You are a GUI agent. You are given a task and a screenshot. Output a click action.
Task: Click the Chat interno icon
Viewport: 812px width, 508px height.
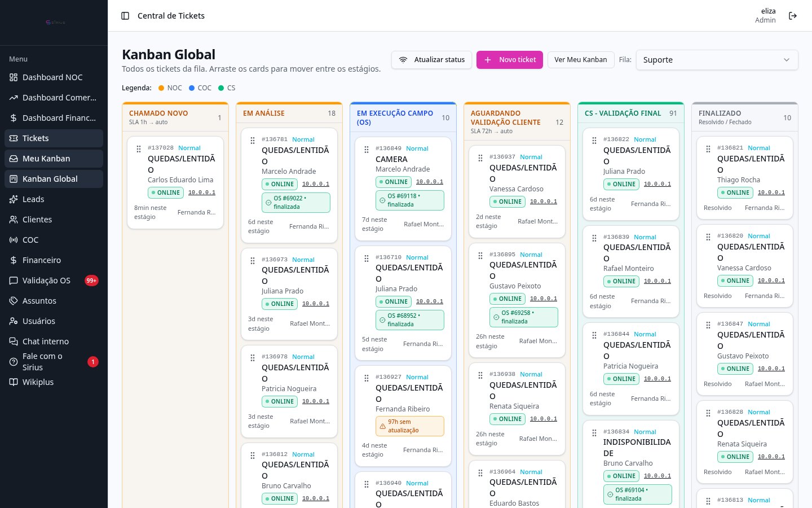click(x=14, y=341)
